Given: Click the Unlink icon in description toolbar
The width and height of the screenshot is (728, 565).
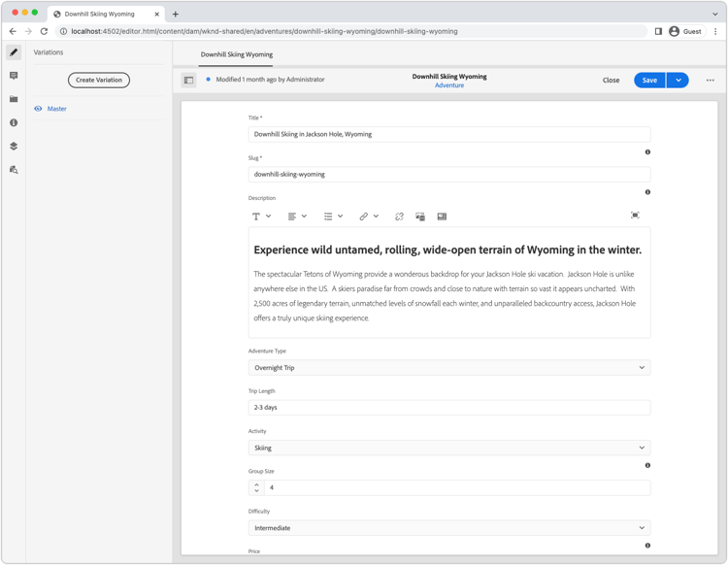Looking at the screenshot, I should (x=399, y=216).
